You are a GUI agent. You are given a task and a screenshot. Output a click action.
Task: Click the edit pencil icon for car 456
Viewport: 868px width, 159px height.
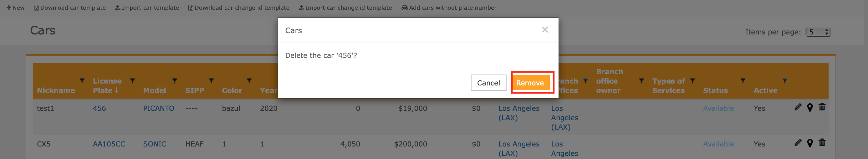click(798, 107)
